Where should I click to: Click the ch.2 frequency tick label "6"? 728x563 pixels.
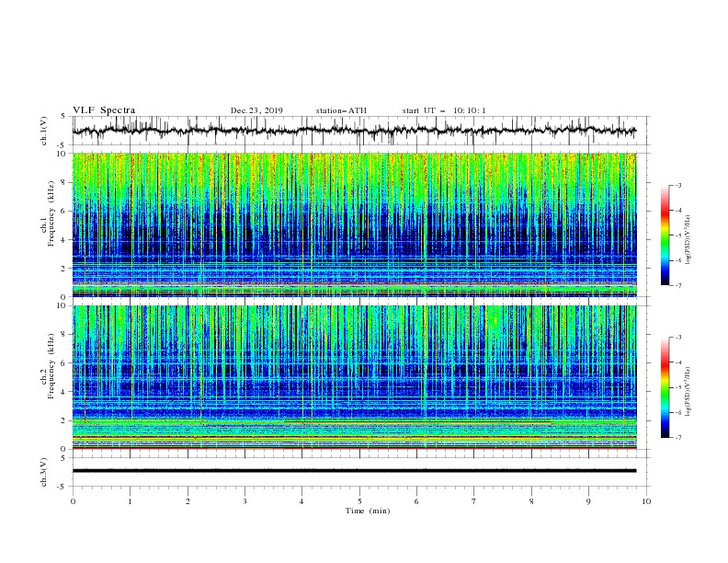pos(63,362)
